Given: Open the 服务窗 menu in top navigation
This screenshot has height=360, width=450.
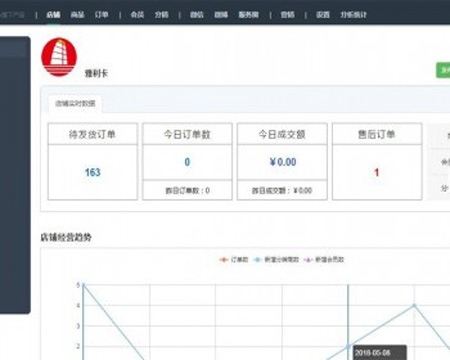Looking at the screenshot, I should (249, 15).
